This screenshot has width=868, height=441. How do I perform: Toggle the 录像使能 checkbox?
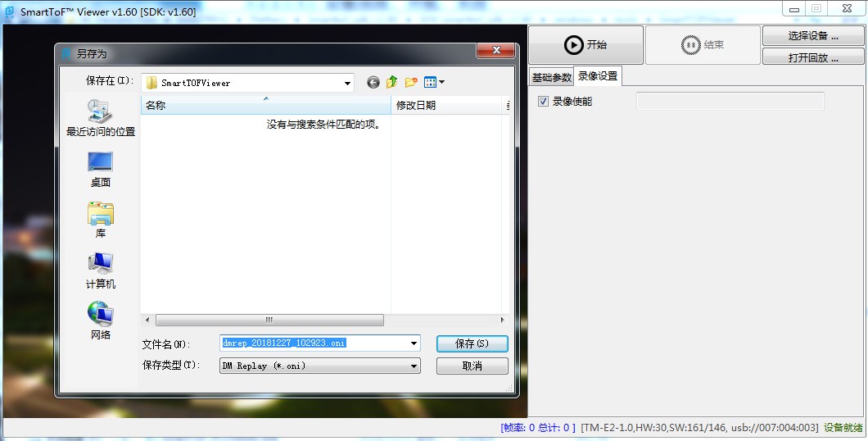[x=543, y=102]
